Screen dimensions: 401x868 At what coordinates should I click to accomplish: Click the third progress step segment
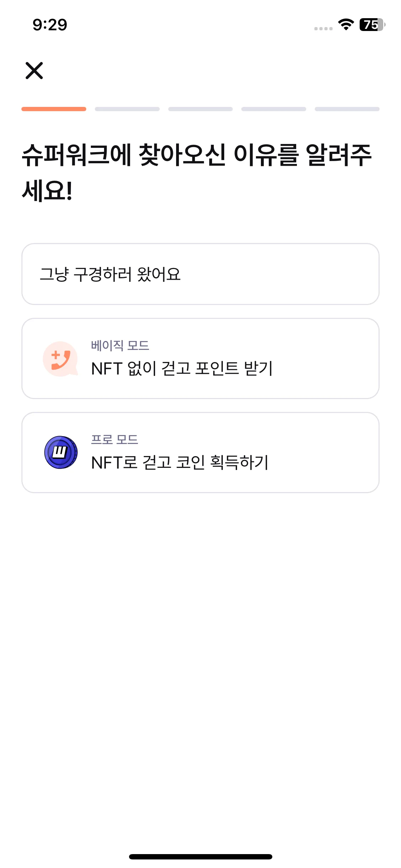pyautogui.click(x=200, y=109)
